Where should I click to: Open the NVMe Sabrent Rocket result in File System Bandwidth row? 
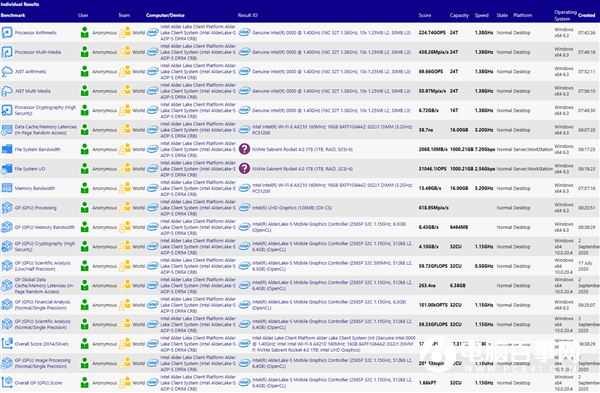pos(302,149)
